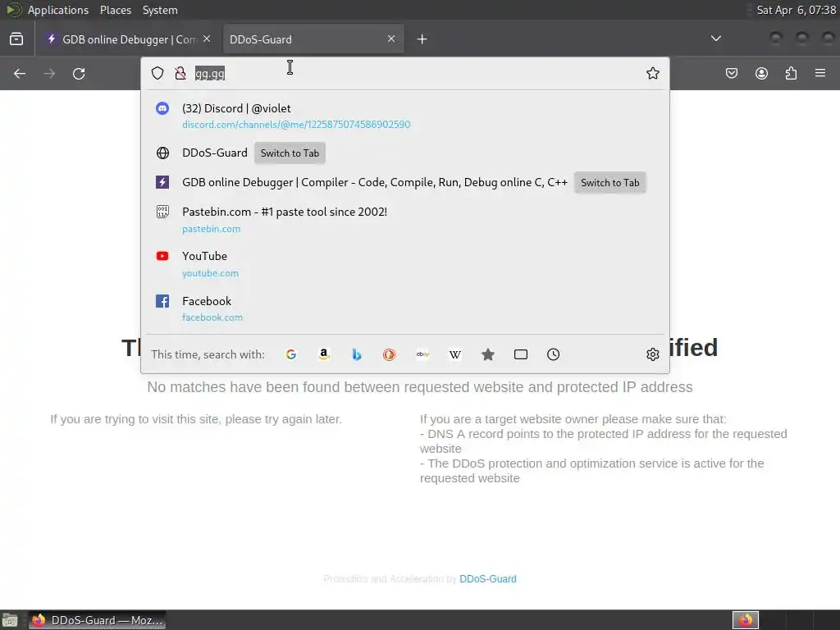Open the Applications menu

tap(58, 10)
